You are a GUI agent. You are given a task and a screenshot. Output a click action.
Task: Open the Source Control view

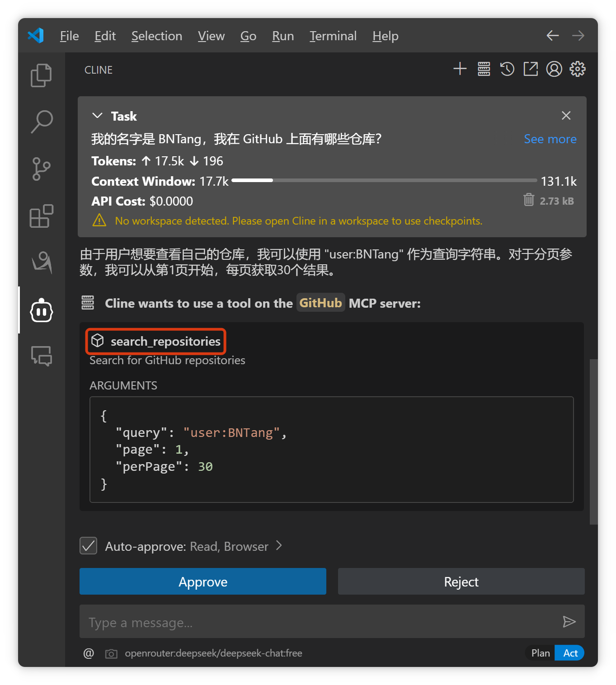pyautogui.click(x=41, y=169)
